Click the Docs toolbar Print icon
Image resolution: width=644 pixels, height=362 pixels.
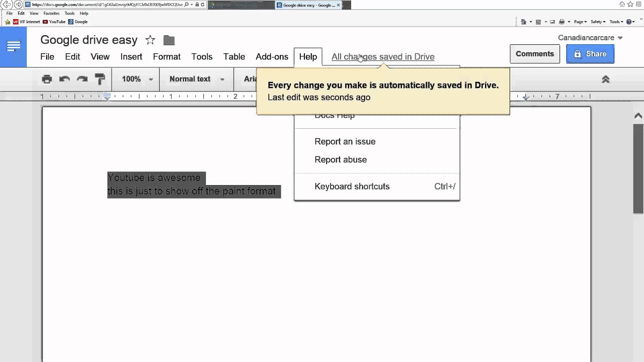47,79
